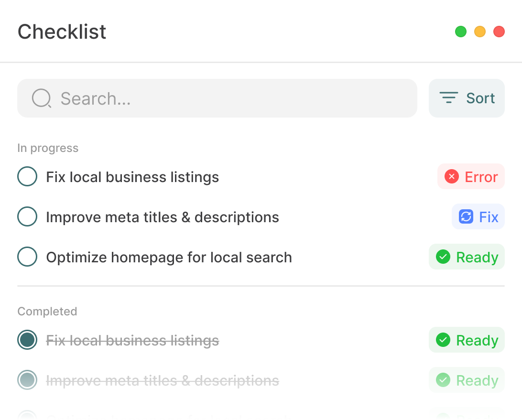The image size is (522, 420).
Task: Click into the Search input field
Action: [x=229, y=98]
